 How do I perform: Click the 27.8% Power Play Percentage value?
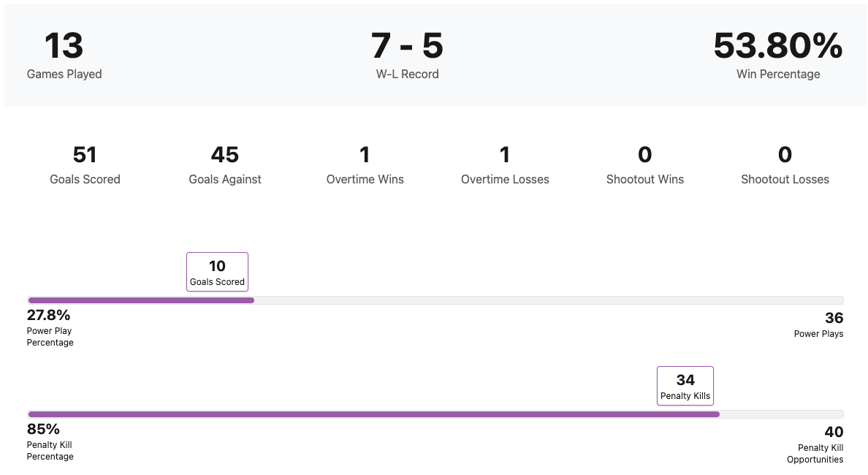click(x=49, y=316)
